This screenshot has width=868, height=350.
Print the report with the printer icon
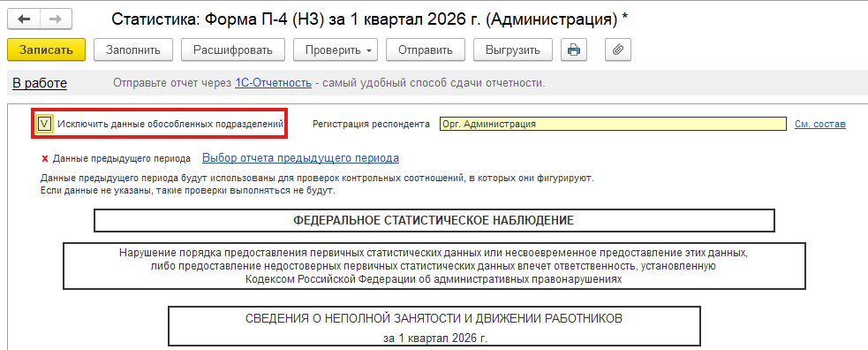pos(573,49)
